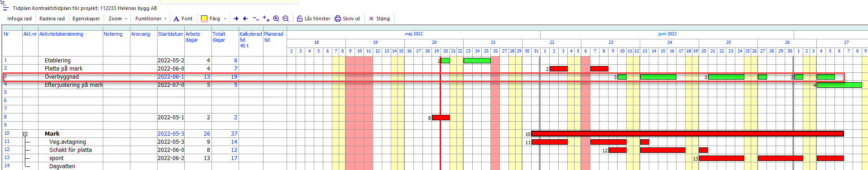
Task: Click row number 5 link
Action: coord(5,92)
